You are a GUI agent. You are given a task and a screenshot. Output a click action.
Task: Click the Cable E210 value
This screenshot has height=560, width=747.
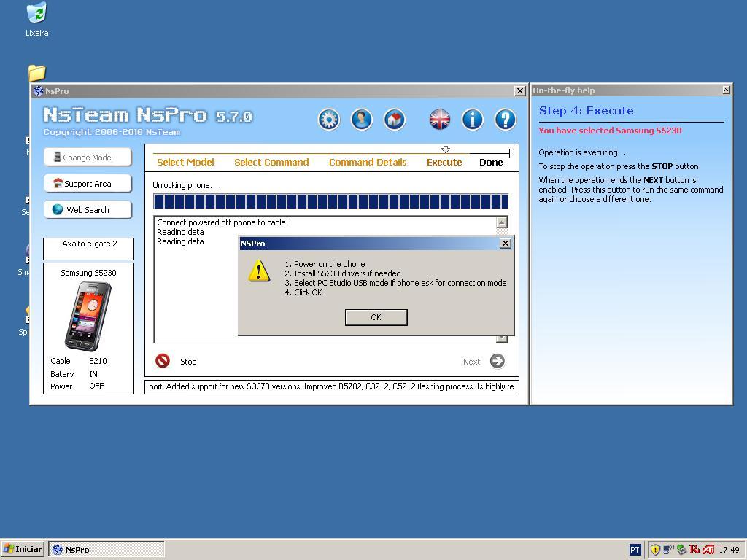click(98, 361)
